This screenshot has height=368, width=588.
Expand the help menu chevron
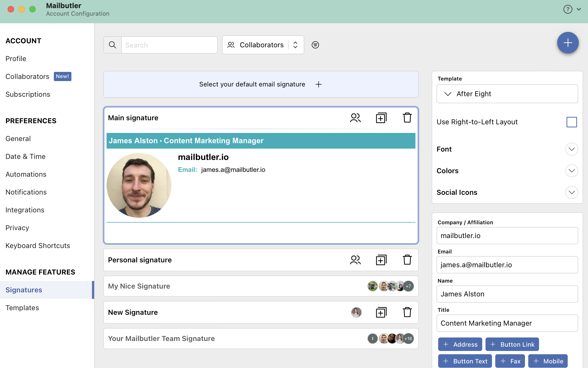[x=579, y=9]
